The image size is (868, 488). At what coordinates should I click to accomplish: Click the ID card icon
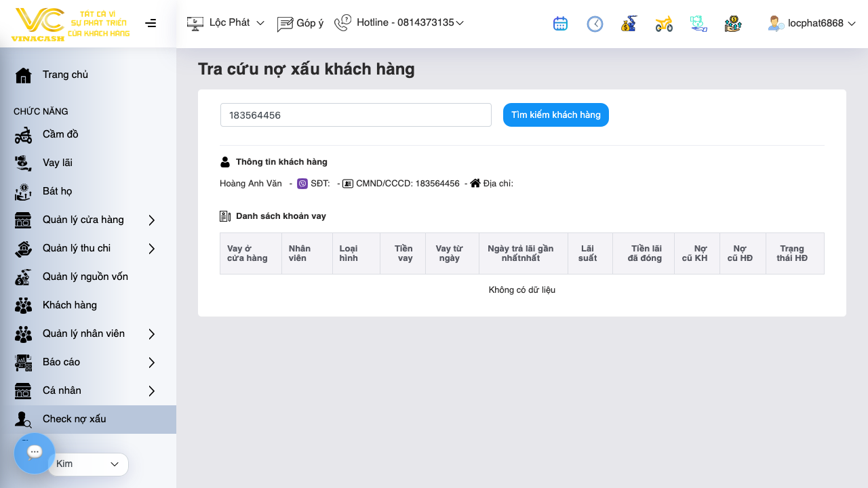[348, 184]
